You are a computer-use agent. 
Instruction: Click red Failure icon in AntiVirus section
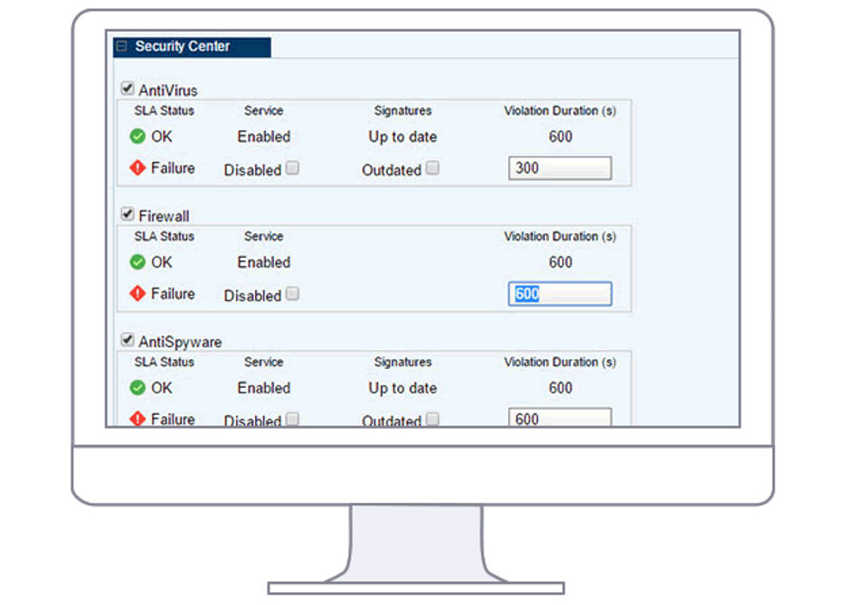(137, 167)
